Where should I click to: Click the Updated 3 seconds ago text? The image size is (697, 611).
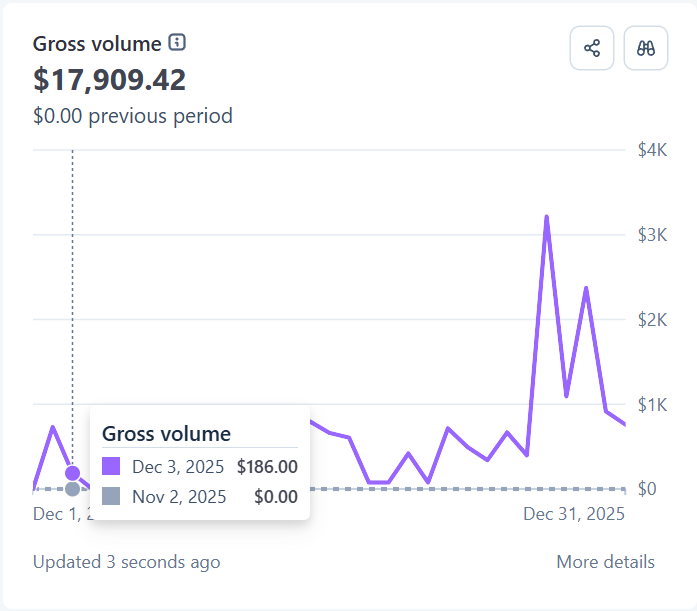coord(127,562)
